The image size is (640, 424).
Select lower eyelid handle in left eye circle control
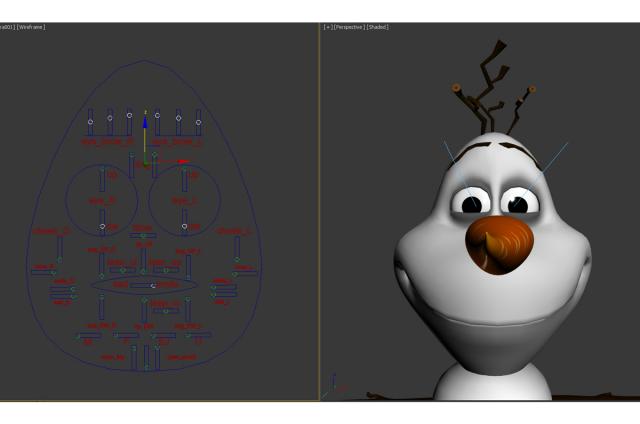(102, 226)
